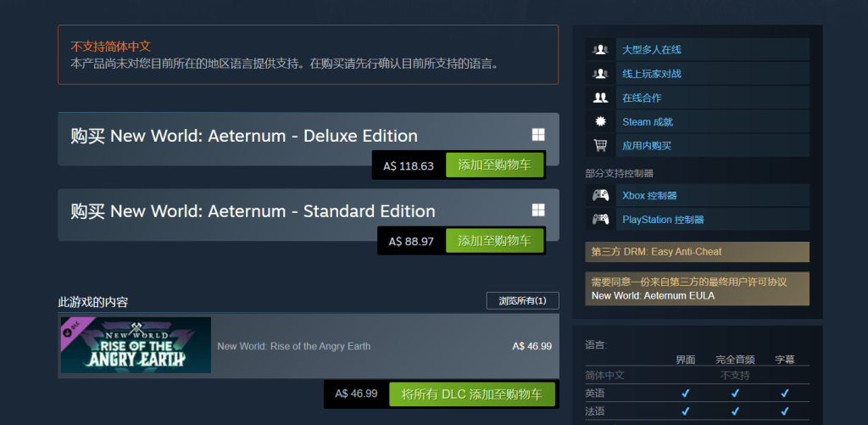Click the massively multiplayer online icon

600,50
